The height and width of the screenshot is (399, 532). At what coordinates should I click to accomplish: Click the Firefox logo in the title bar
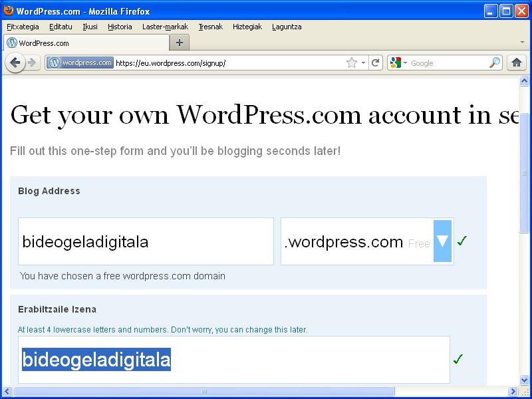[x=9, y=11]
